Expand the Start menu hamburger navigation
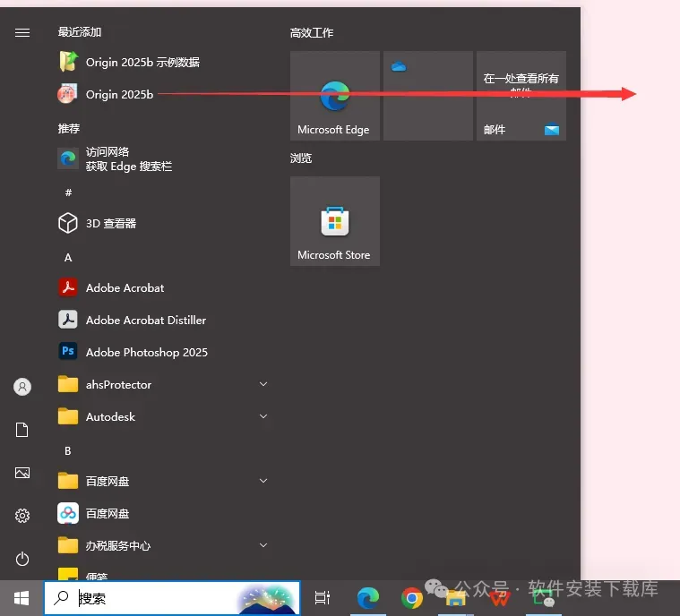 22,32
